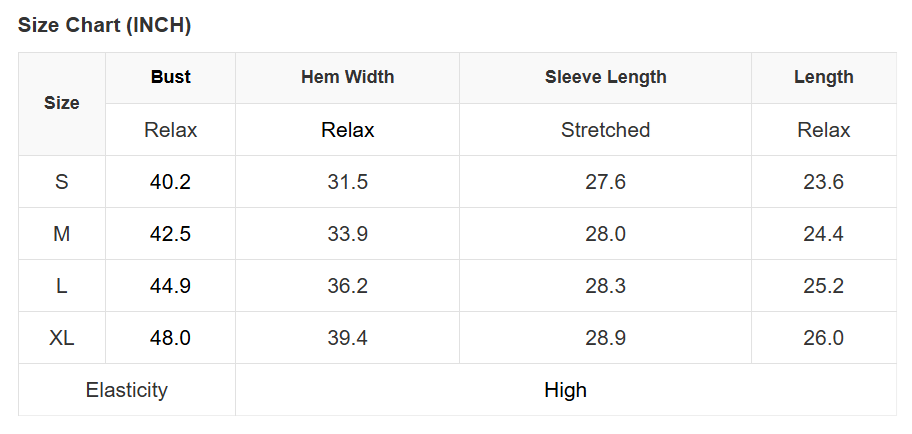Select the High elasticity value cell
Screen dimensions: 912x434
pos(565,390)
